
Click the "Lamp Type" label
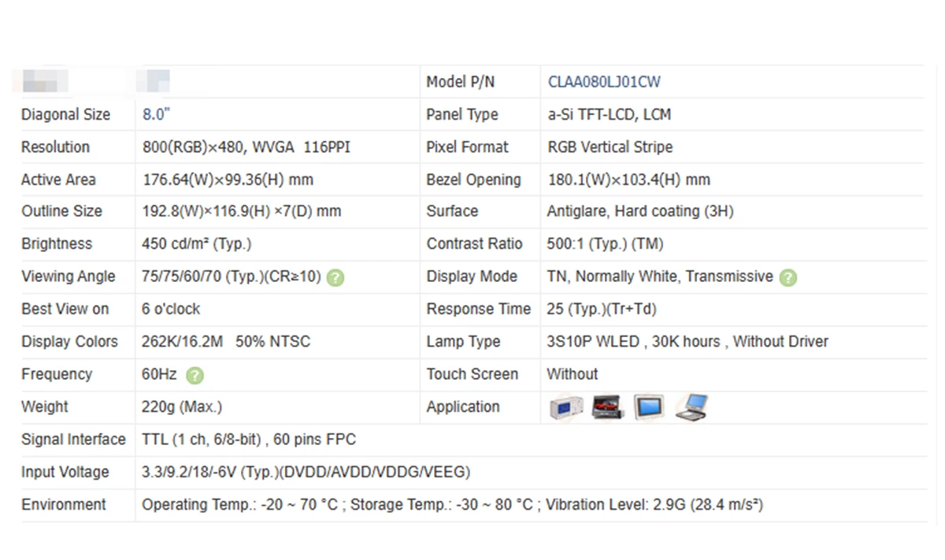tap(463, 342)
